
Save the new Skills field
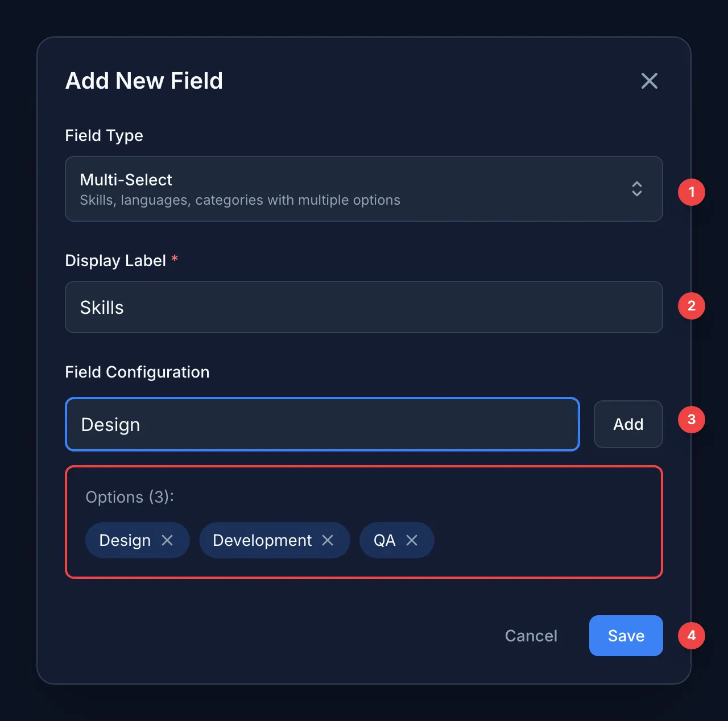[626, 636]
